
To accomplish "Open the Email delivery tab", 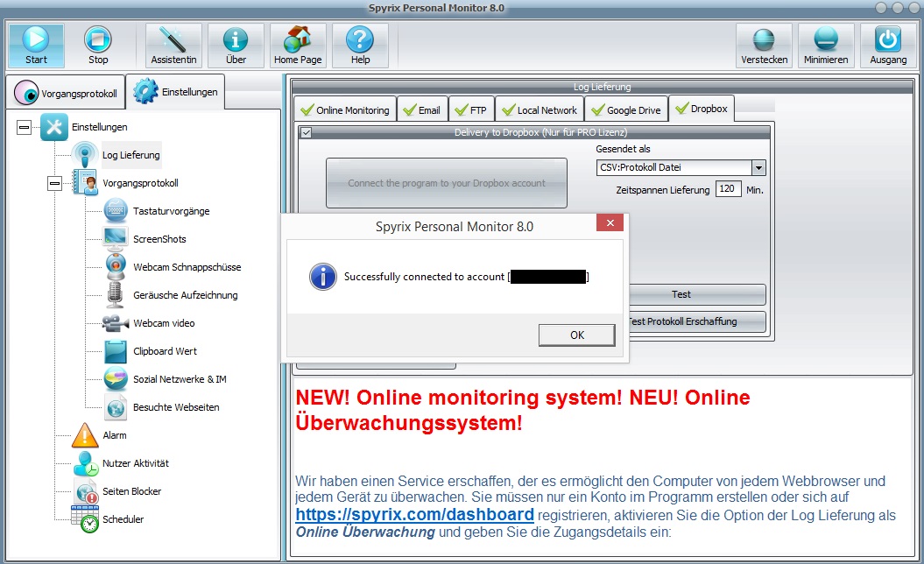I will point(422,109).
